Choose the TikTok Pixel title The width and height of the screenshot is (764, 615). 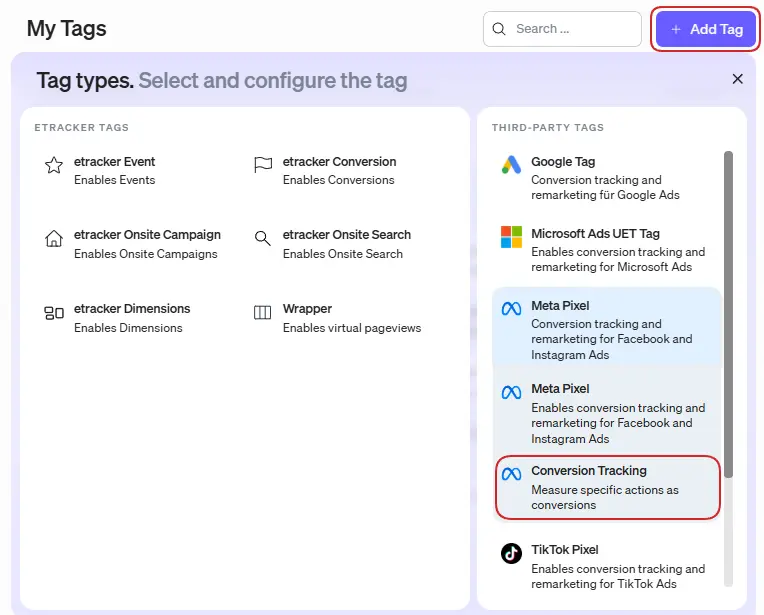(x=565, y=550)
